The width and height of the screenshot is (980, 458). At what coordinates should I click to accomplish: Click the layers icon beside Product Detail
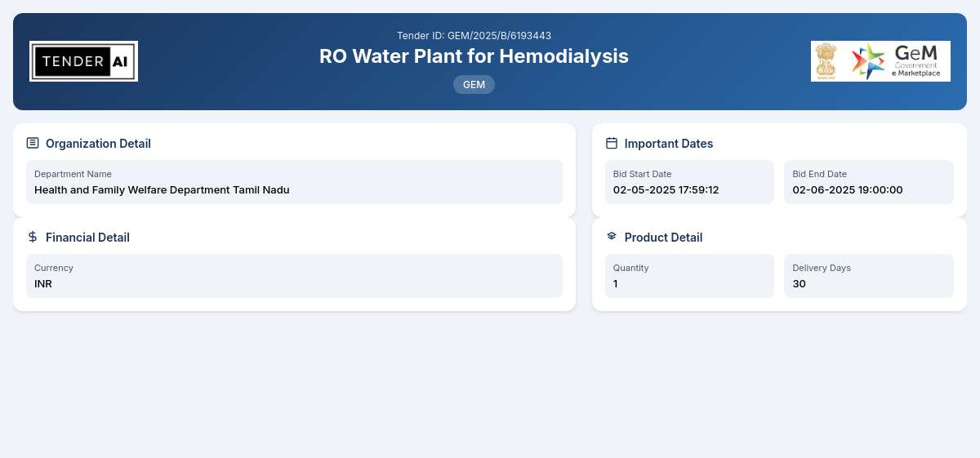click(x=612, y=236)
